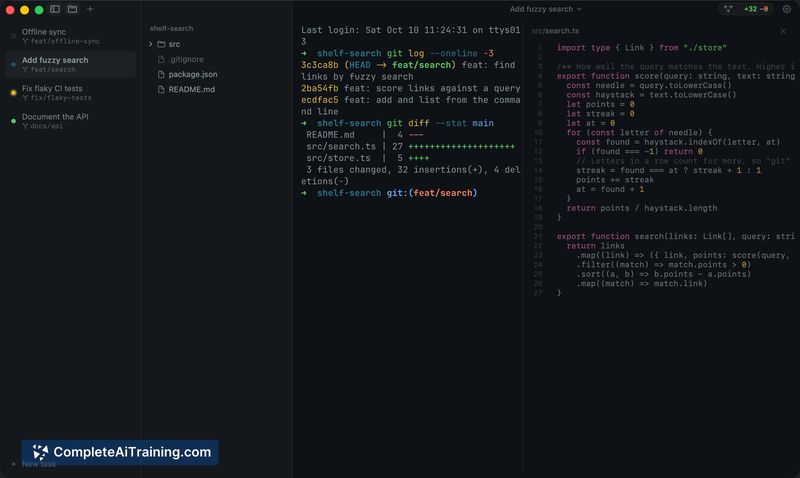
Task: Click the file icon next to package.json
Action: coord(161,74)
